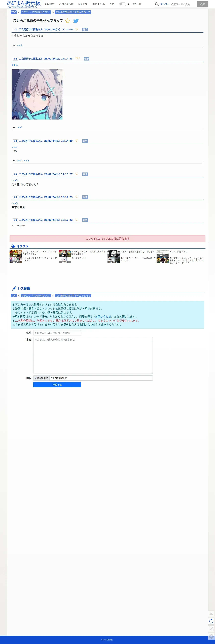Open お問い合わせ in top navigation

(x=66, y=4)
